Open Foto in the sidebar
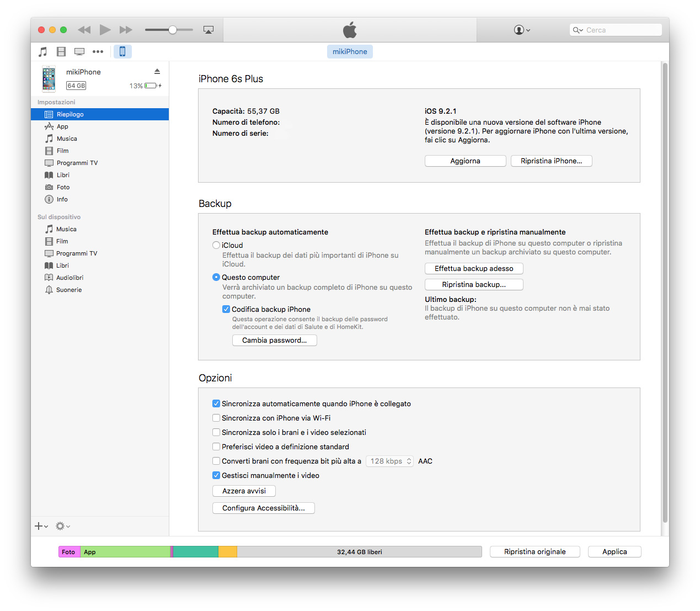Viewport: 700px width, 611px height. click(x=100, y=187)
